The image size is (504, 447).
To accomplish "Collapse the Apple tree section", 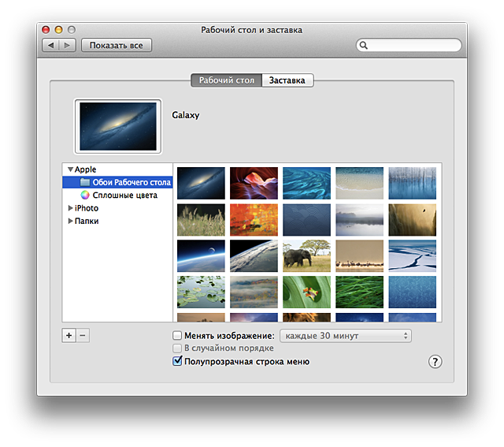I will [x=70, y=169].
